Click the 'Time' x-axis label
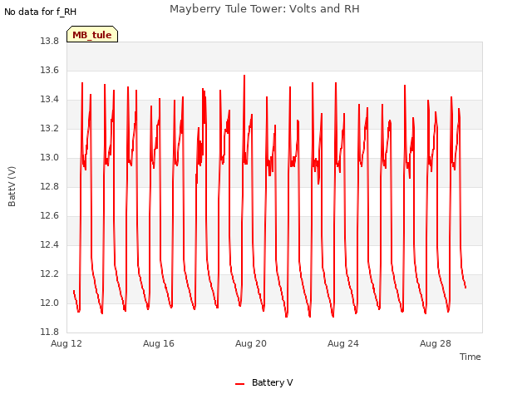The height and width of the screenshot is (399, 532). [470, 357]
